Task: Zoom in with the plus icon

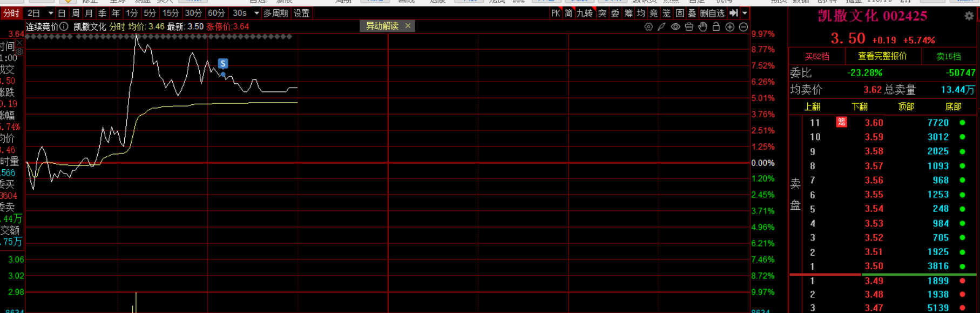Action: pos(730,26)
